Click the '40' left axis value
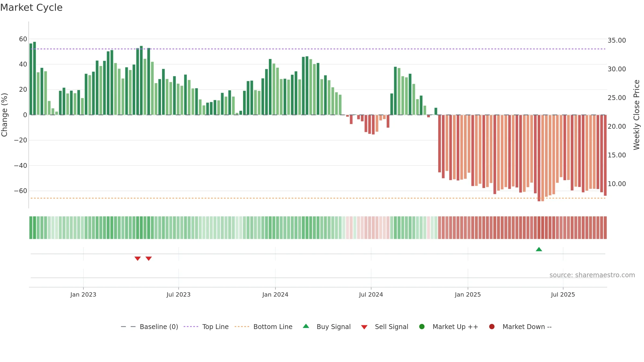 click(x=23, y=64)
